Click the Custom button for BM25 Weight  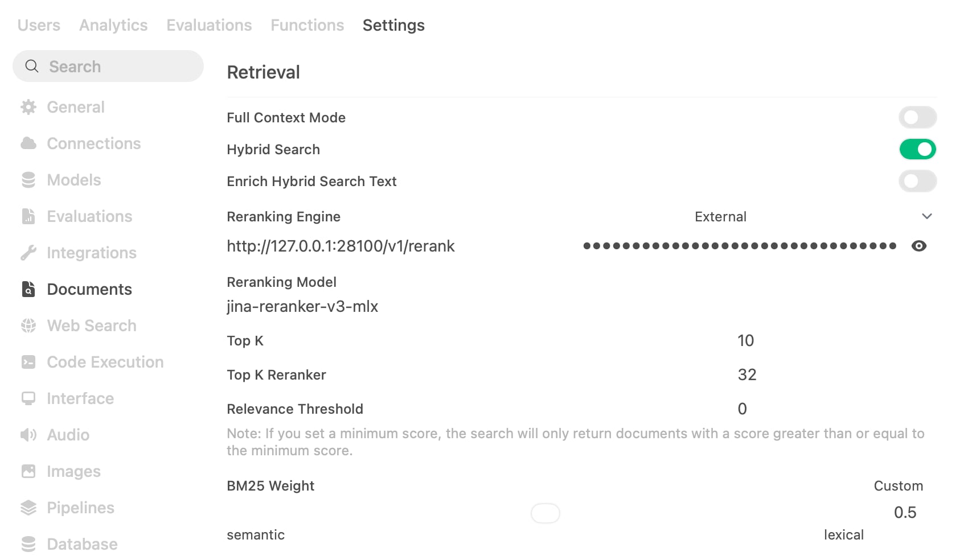[x=898, y=486]
